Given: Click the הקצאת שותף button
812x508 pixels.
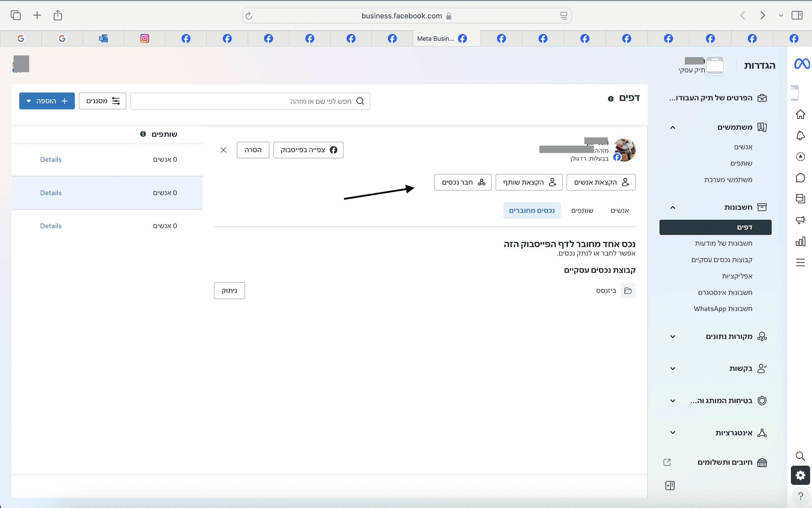Looking at the screenshot, I should coord(529,182).
